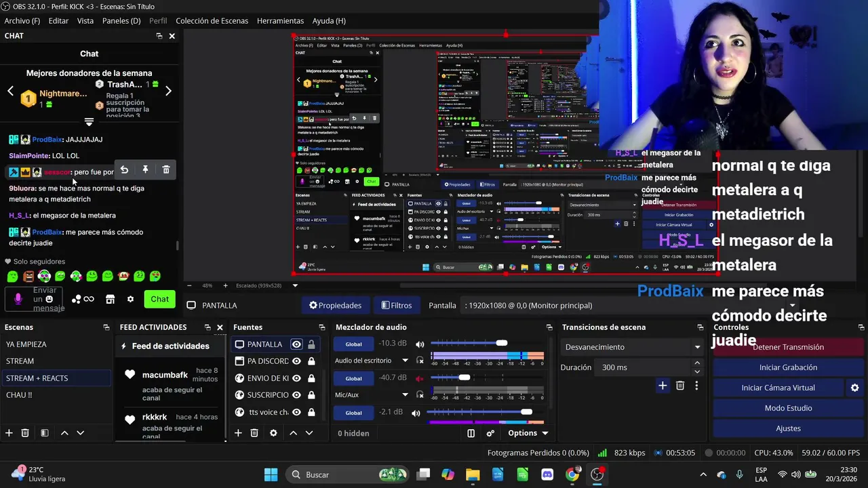Enable Modo Estudio
This screenshot has height=488, width=868.
(788, 408)
